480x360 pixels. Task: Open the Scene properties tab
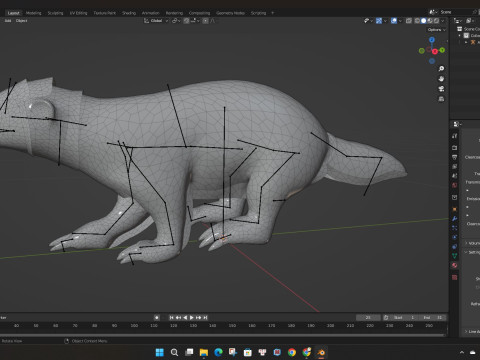point(455,176)
